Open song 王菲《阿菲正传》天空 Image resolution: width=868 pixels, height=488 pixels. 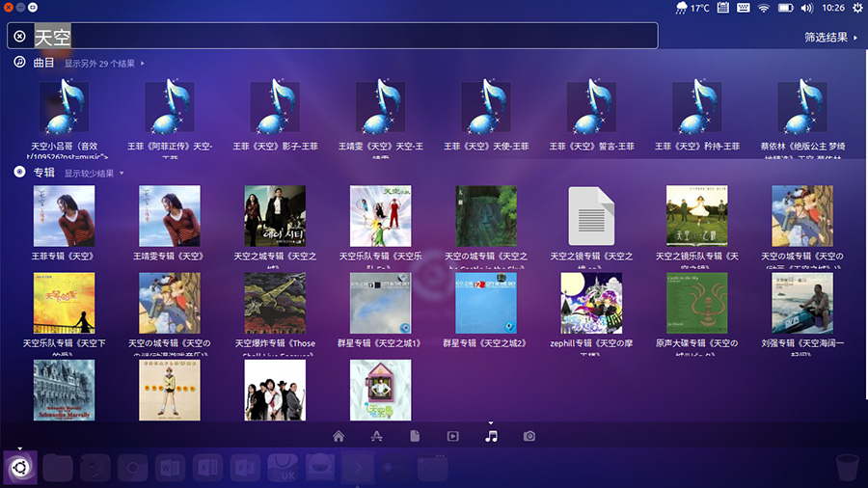(170, 118)
